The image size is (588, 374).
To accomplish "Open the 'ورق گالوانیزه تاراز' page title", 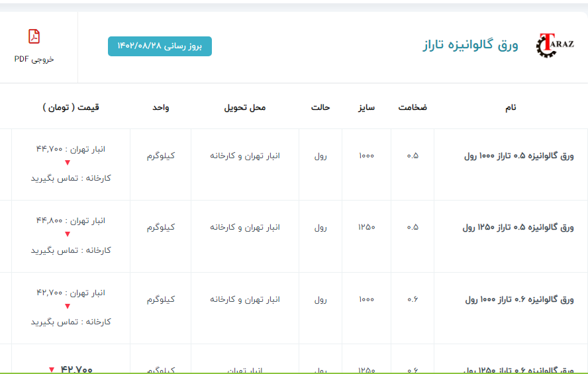I will coord(470,46).
